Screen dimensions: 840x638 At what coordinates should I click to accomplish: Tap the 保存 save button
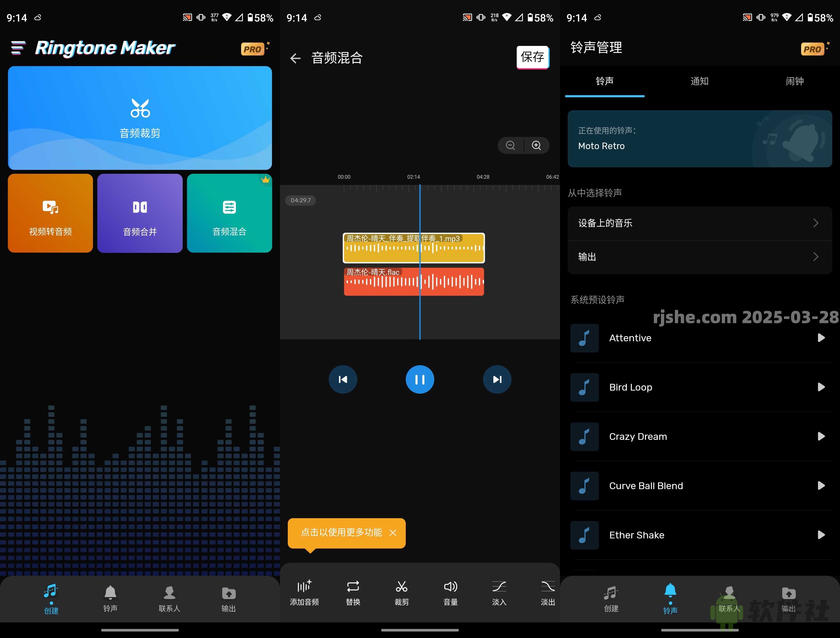tap(533, 57)
